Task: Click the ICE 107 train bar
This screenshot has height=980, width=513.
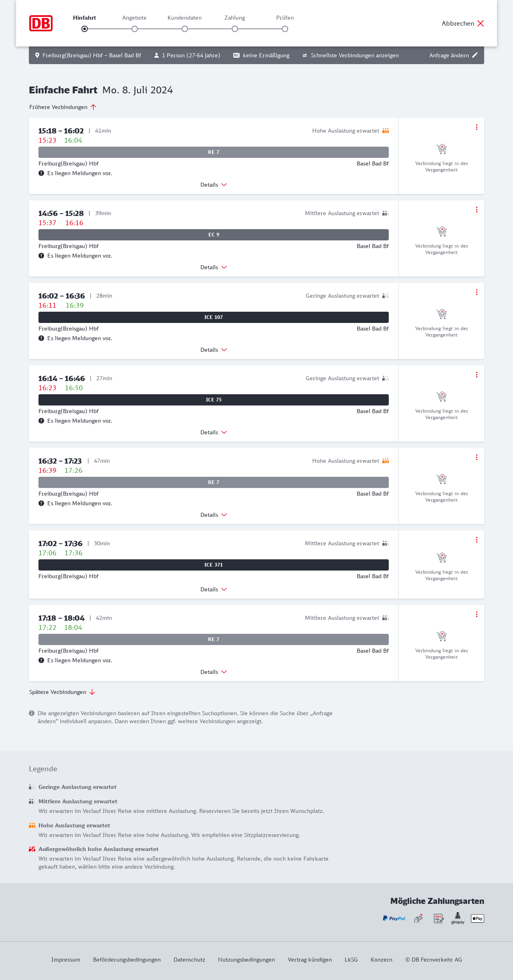Action: pyautogui.click(x=214, y=317)
